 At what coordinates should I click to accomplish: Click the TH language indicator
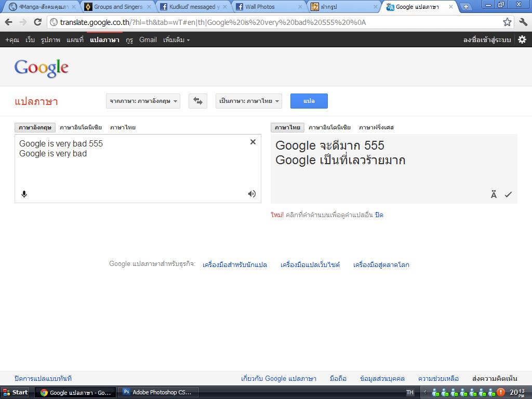click(410, 392)
